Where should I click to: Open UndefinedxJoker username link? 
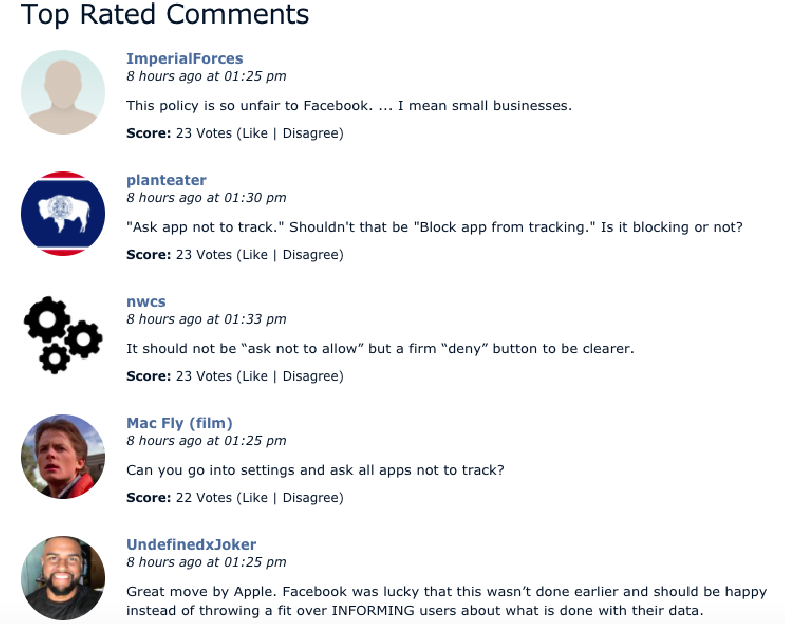(191, 545)
